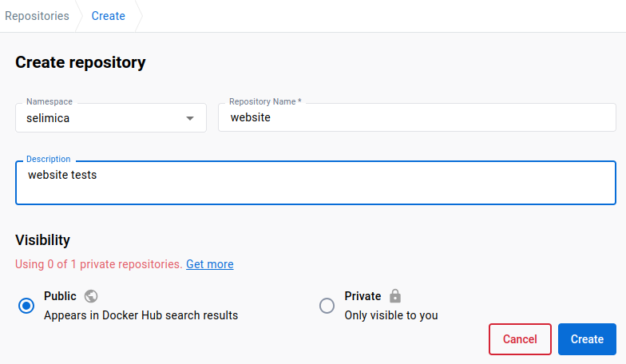The image size is (626, 364).
Task: Select the Private visibility radio button
Action: click(327, 306)
